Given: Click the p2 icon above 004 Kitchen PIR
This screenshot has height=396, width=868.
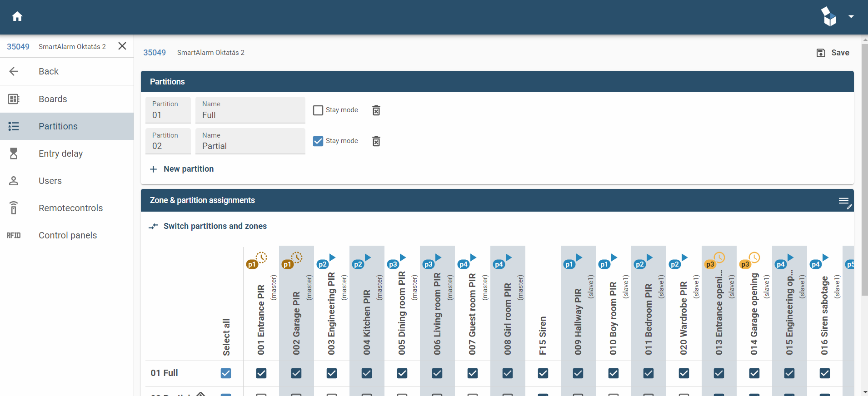Looking at the screenshot, I should 362,261.
